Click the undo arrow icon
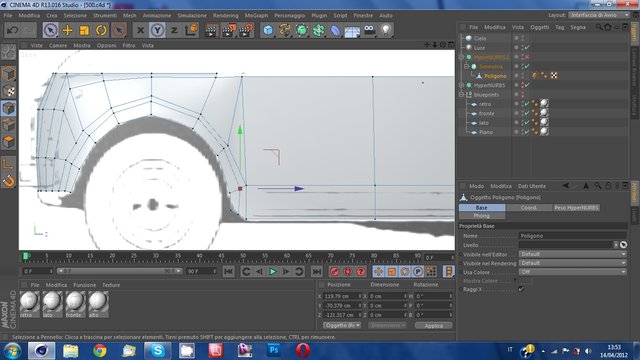Screen dimensions: 640x360 pos(12,30)
